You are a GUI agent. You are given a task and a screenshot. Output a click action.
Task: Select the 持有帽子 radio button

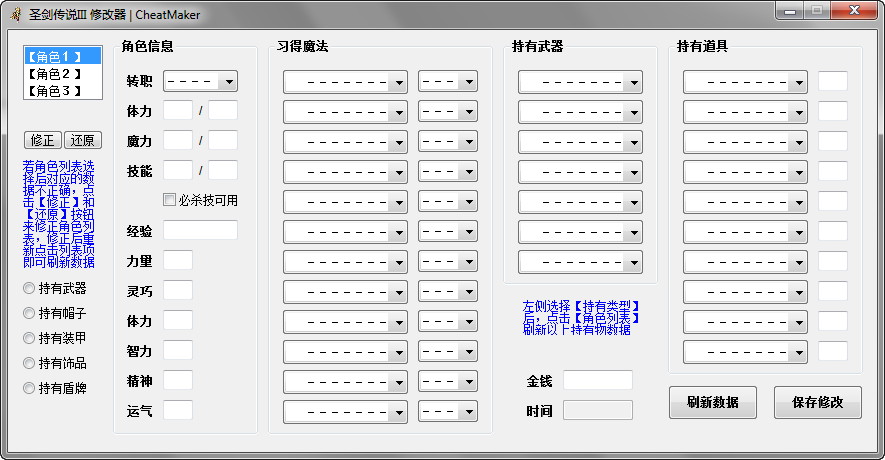coord(29,313)
